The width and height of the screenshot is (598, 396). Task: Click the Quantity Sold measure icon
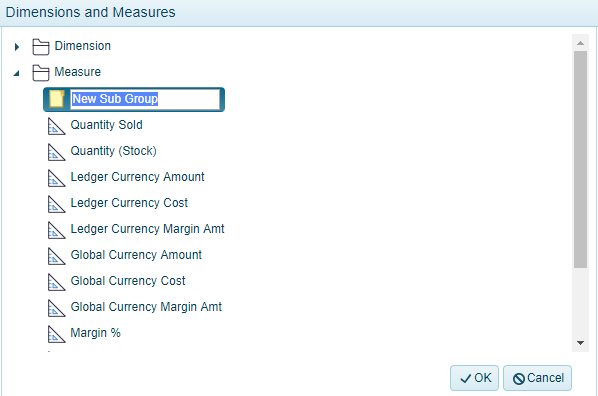(x=56, y=126)
